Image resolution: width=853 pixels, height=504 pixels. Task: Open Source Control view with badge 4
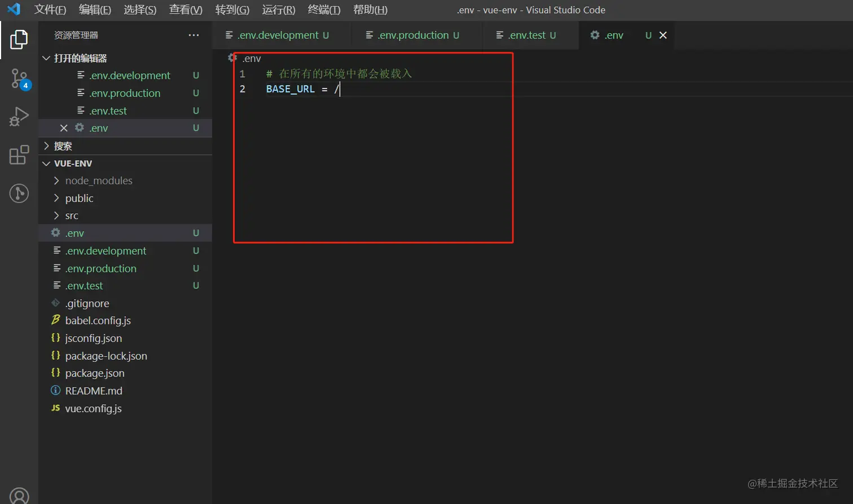[19, 79]
